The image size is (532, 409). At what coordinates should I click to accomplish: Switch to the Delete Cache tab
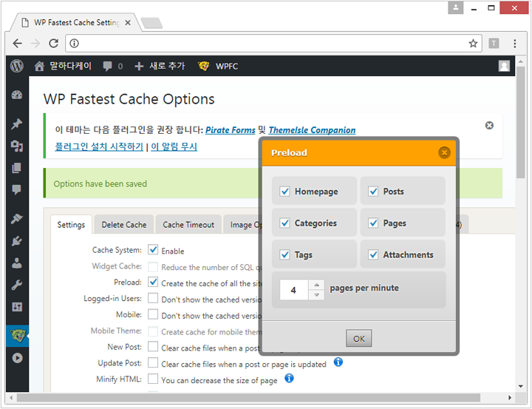coord(124,225)
